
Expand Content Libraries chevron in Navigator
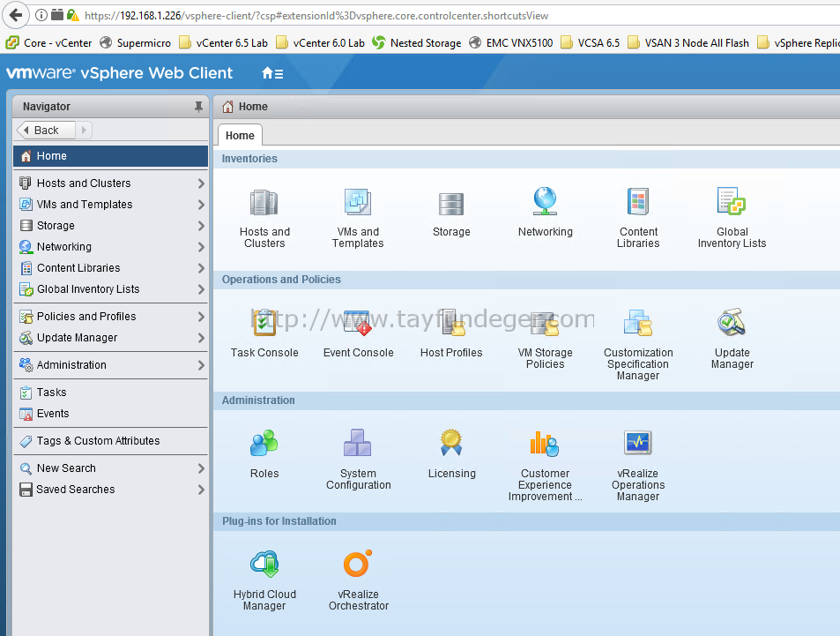click(201, 268)
